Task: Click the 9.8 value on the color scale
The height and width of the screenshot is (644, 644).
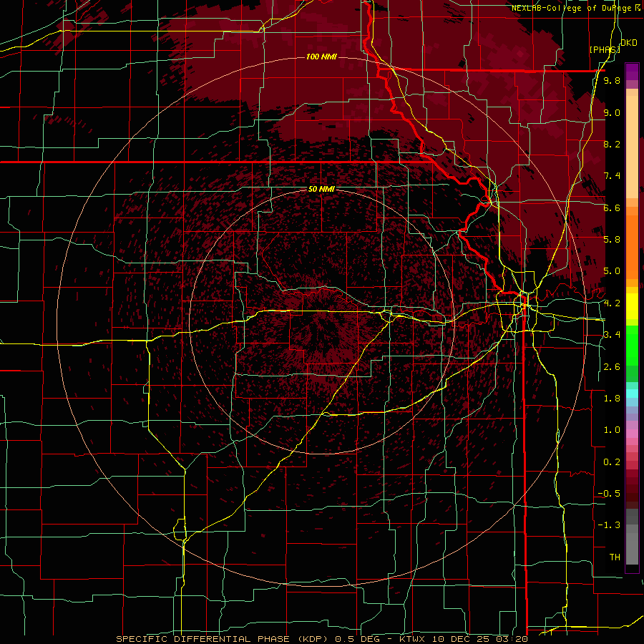Action: [x=612, y=81]
